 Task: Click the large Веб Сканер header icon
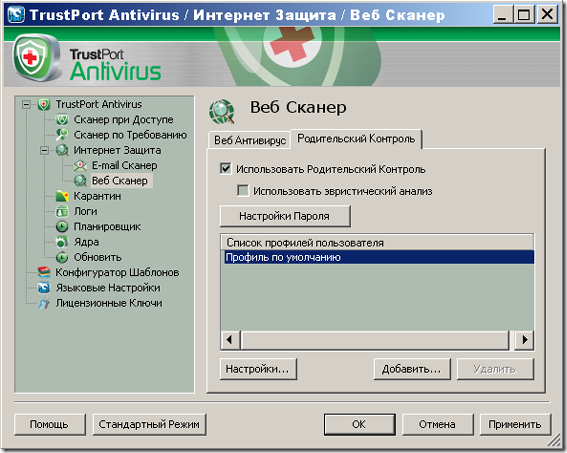(x=222, y=111)
